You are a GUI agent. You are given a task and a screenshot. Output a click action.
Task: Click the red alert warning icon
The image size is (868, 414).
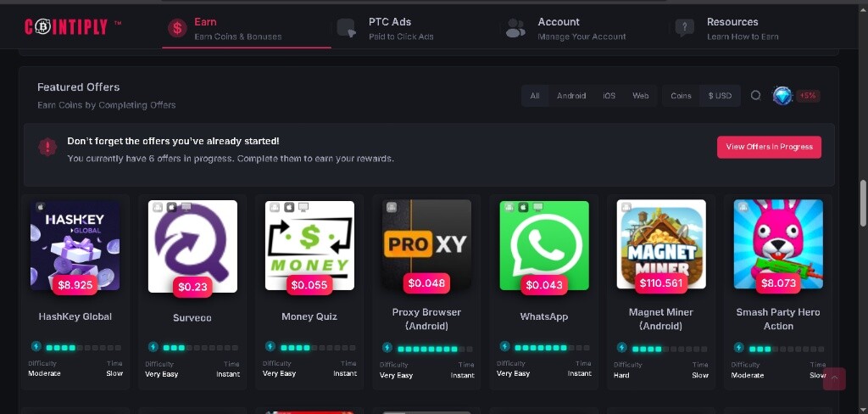pos(47,147)
